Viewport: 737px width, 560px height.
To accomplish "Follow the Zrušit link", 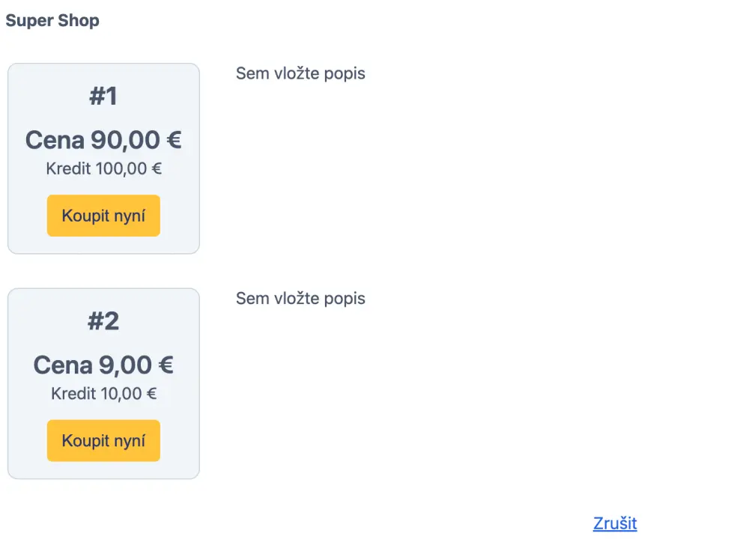I will point(615,523).
